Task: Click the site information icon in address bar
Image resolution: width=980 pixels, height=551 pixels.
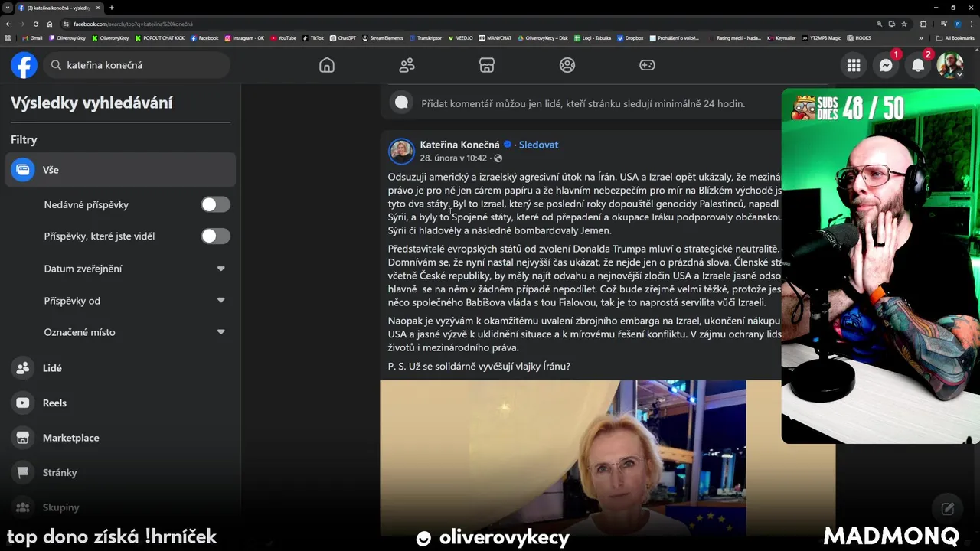Action: coord(66,24)
